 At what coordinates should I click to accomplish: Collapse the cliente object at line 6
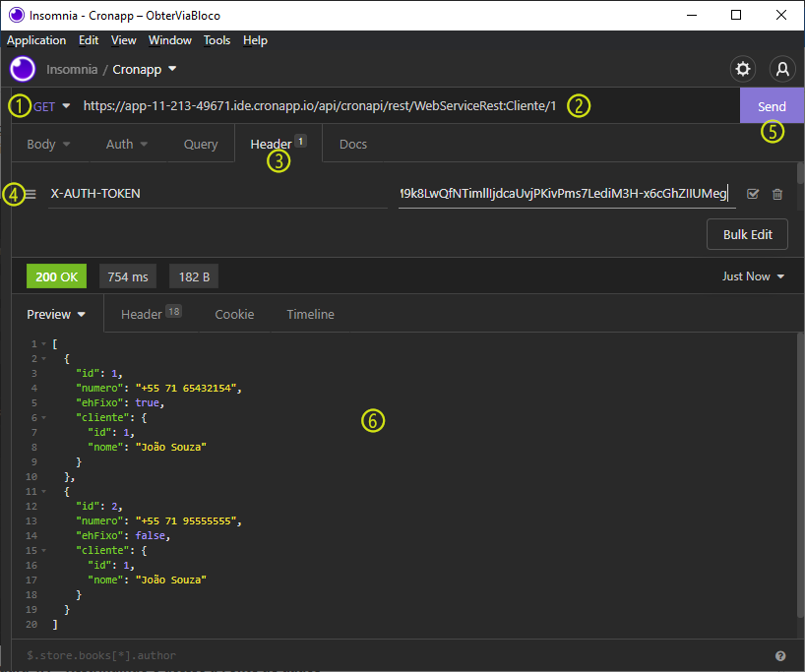(x=43, y=417)
